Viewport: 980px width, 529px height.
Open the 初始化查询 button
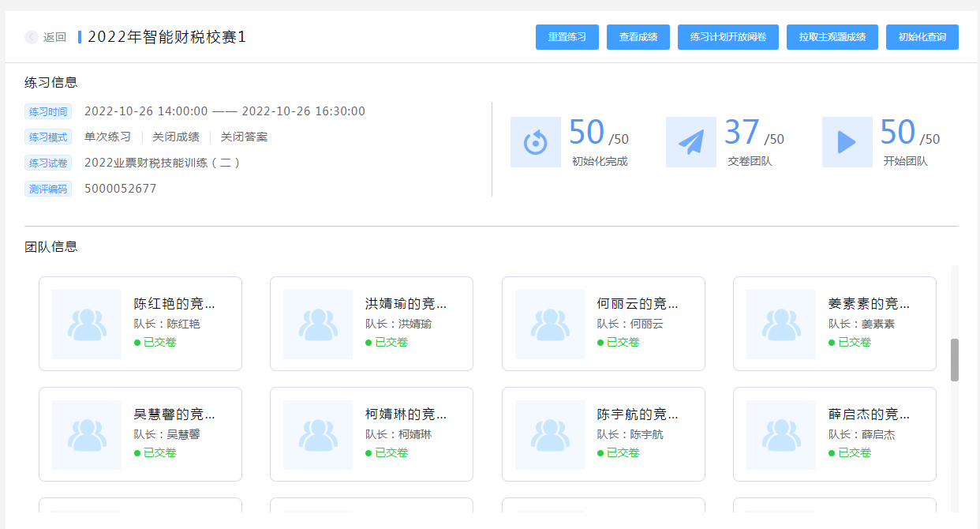coord(922,37)
